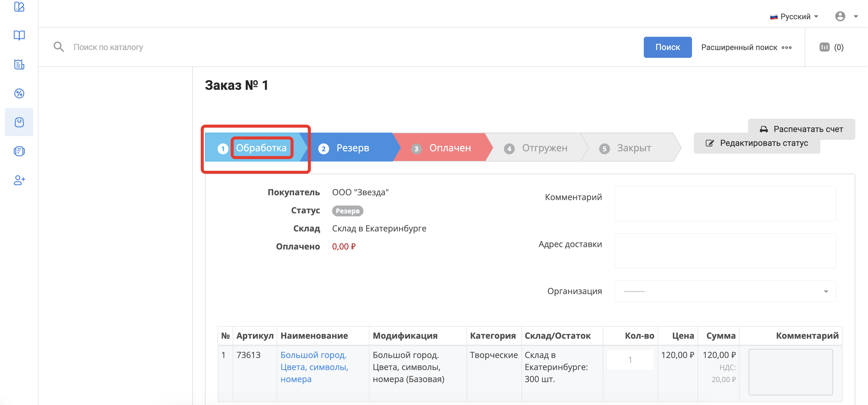This screenshot has width=868, height=405.
Task: Select the Оплачен status step
Action: pos(442,148)
